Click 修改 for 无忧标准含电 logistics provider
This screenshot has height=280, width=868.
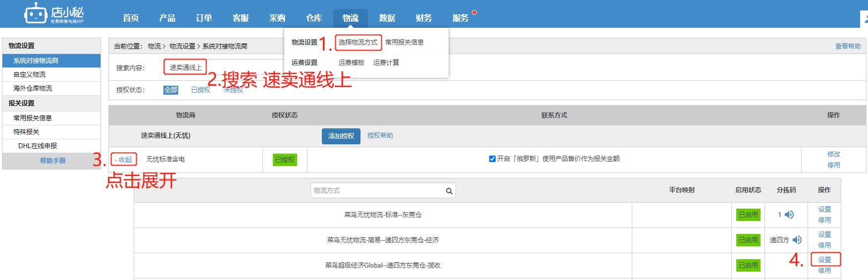[833, 154]
